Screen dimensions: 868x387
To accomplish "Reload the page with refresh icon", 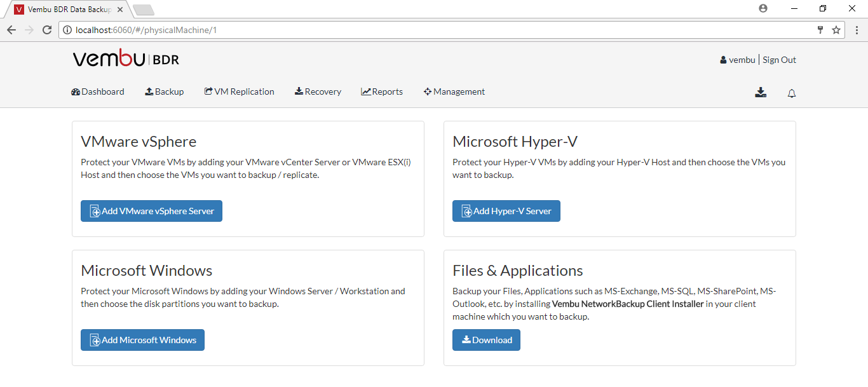I will tap(47, 30).
